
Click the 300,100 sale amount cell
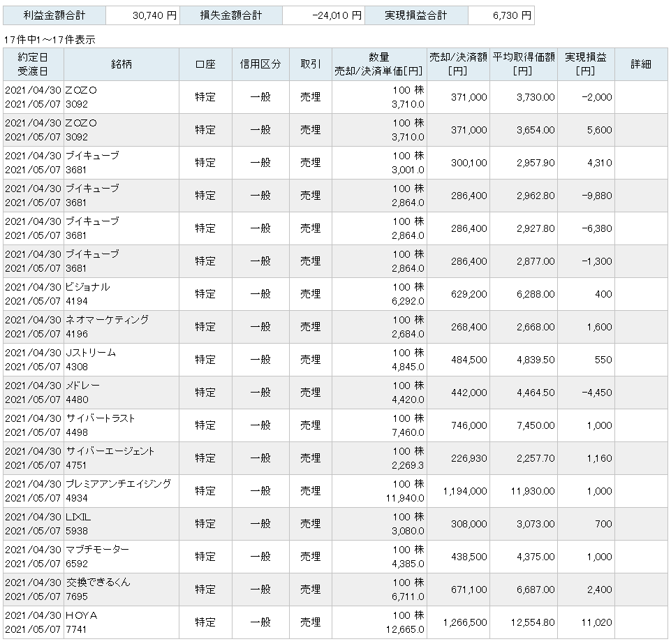coord(458,163)
